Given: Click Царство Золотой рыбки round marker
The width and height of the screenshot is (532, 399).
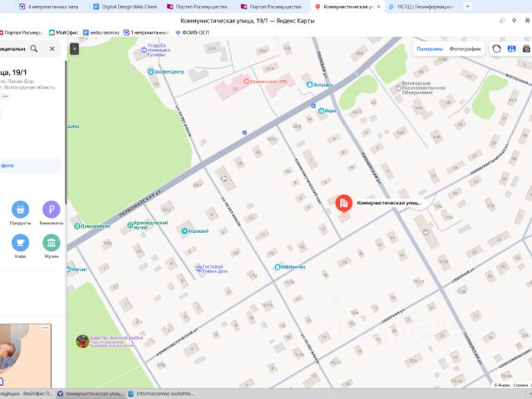Looking at the screenshot, I should click(x=82, y=342).
